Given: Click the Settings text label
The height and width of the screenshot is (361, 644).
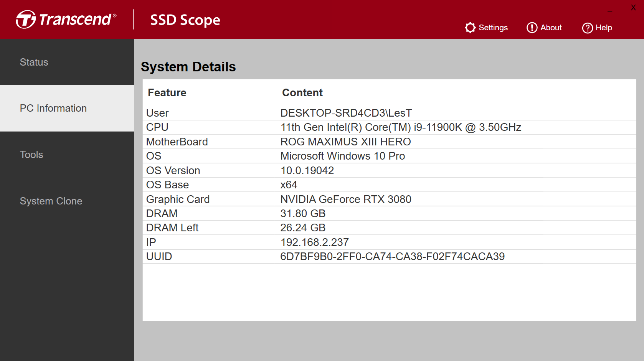Looking at the screenshot, I should pos(493,28).
